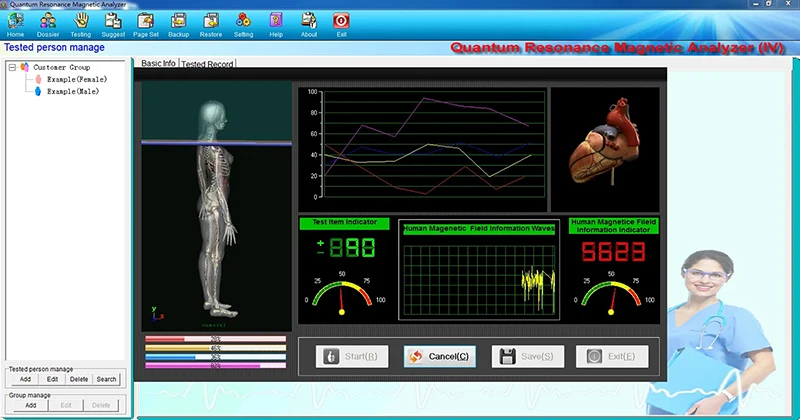Click the Save(S) button

tap(528, 356)
